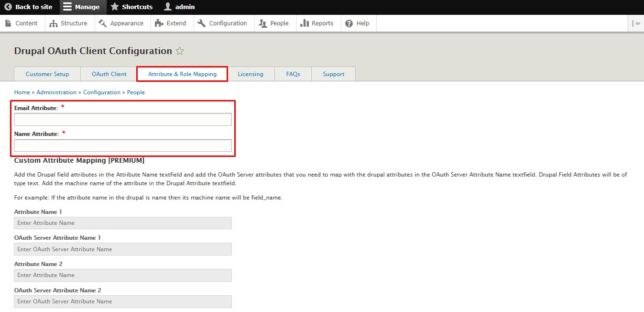644x312 pixels.
Task: Follow the Configuration breadcrumb link
Action: click(102, 92)
